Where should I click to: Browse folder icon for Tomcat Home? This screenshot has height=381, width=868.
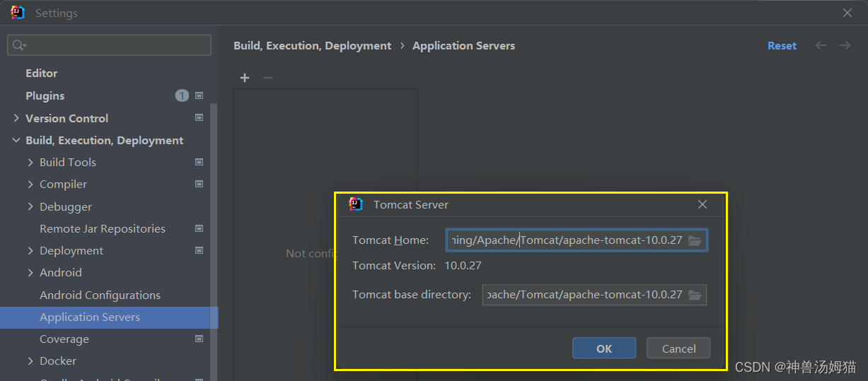[695, 240]
